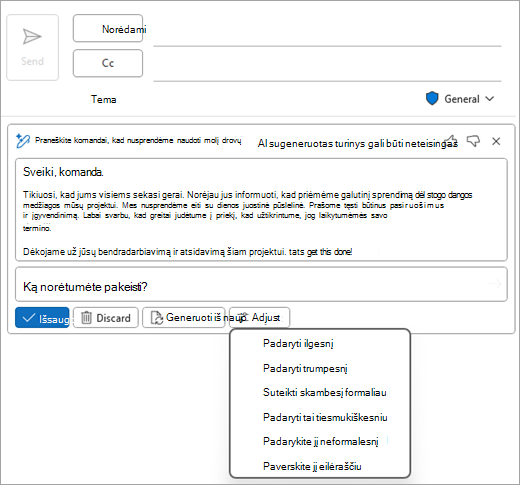
Task: Expand the General sensitivity dropdown
Action: pos(489,99)
